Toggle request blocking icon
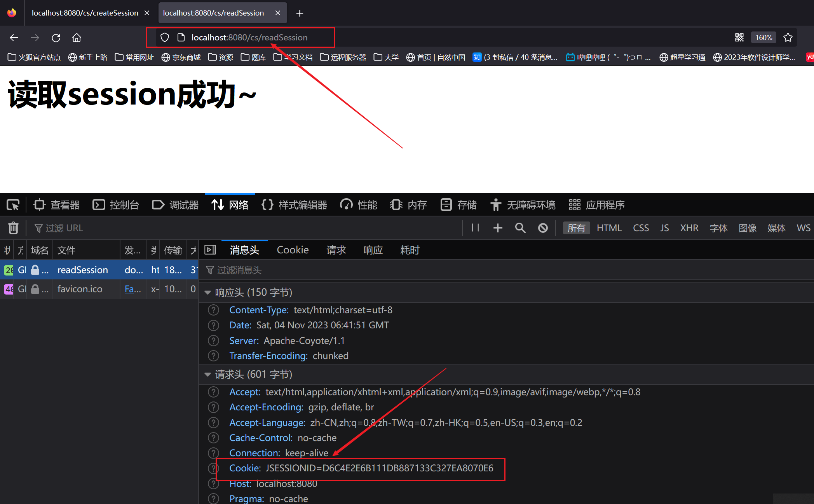Viewport: 814px width, 504px height. point(543,228)
